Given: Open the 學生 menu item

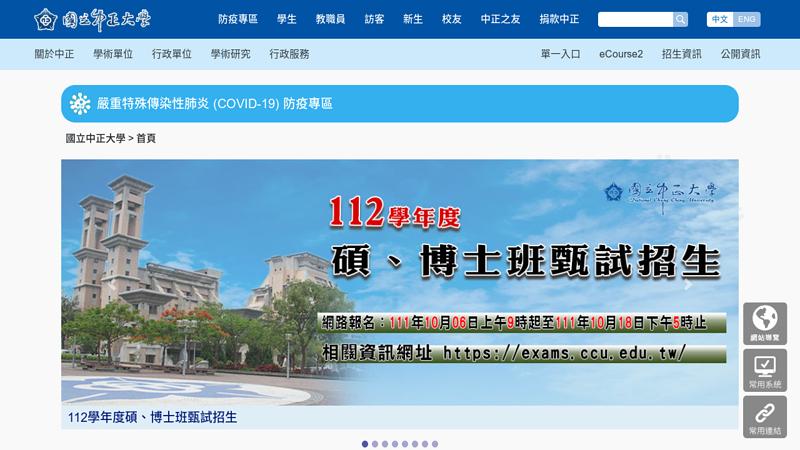Looking at the screenshot, I should (x=287, y=19).
